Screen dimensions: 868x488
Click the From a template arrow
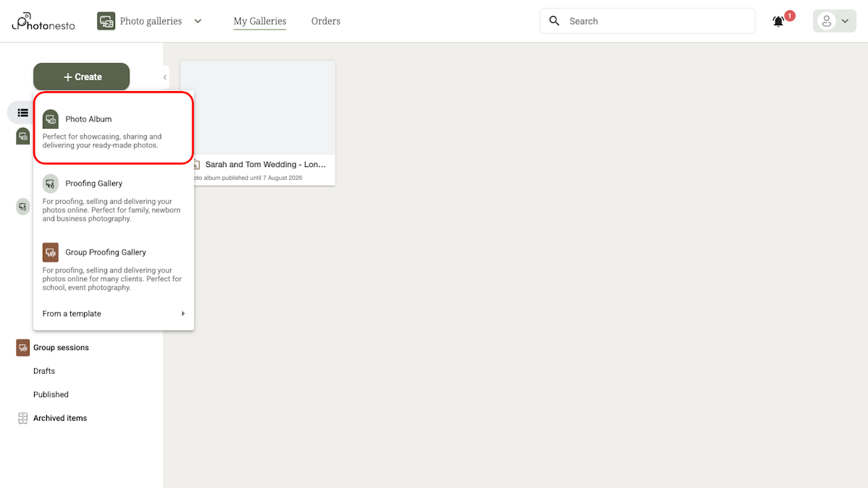pyautogui.click(x=183, y=314)
